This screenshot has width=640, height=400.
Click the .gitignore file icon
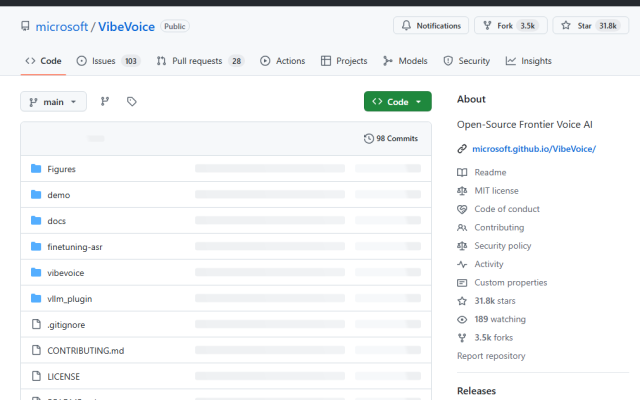point(37,324)
